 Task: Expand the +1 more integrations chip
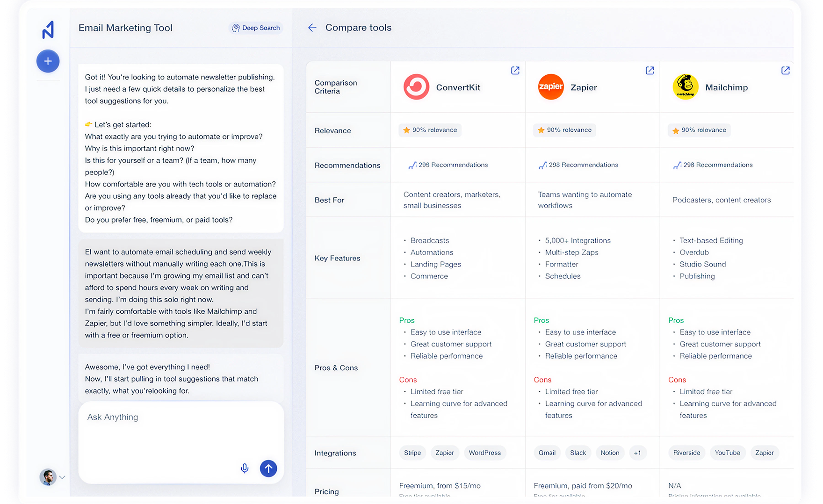[637, 453]
